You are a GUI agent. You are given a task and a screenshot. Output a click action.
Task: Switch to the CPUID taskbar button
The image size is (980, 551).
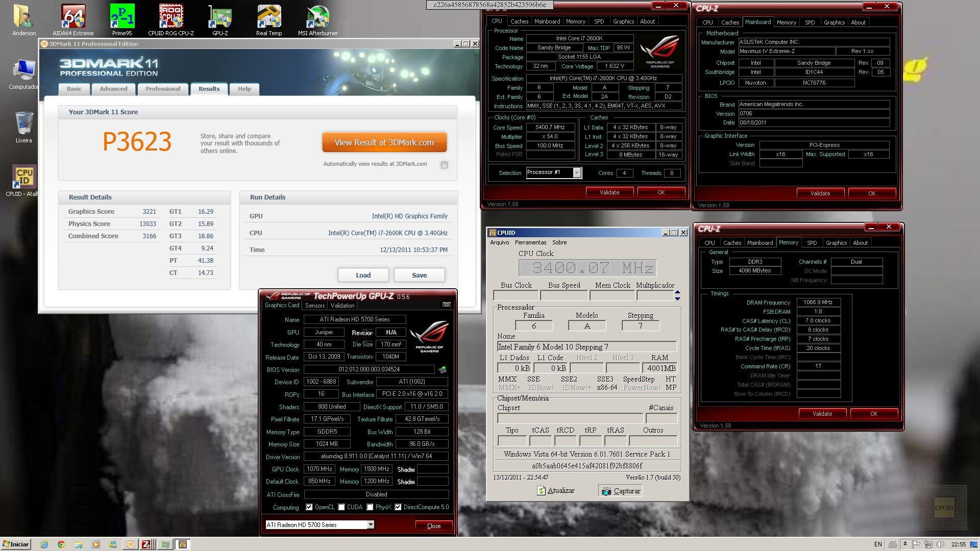tap(183, 544)
